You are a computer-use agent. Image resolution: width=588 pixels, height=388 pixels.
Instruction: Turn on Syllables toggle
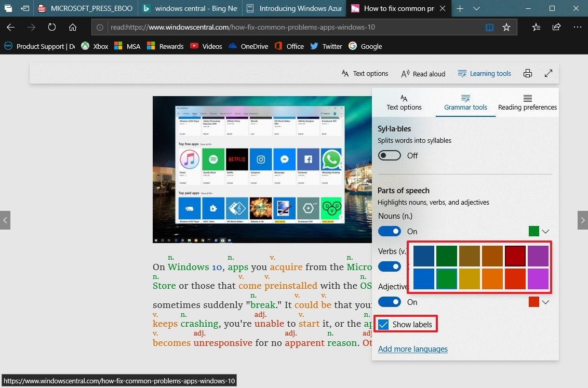pos(389,155)
